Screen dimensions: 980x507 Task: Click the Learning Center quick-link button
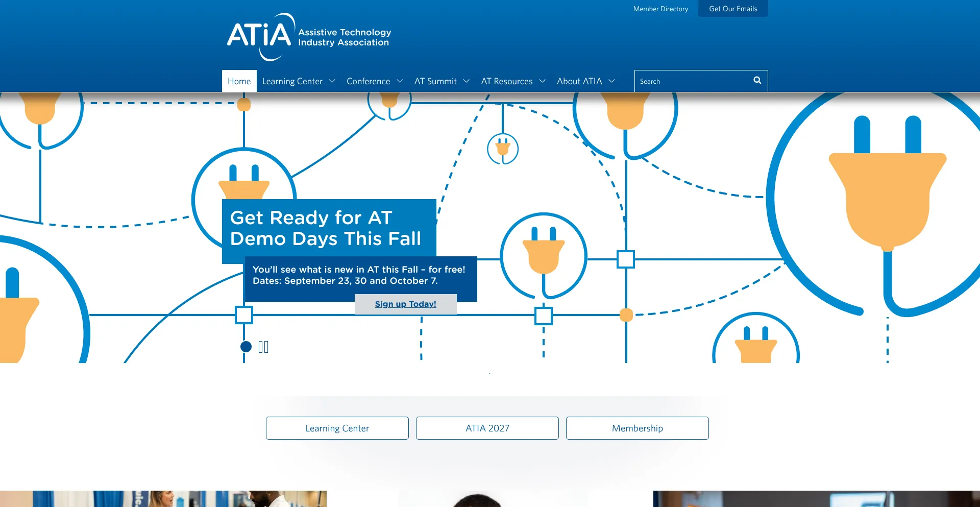(x=337, y=428)
